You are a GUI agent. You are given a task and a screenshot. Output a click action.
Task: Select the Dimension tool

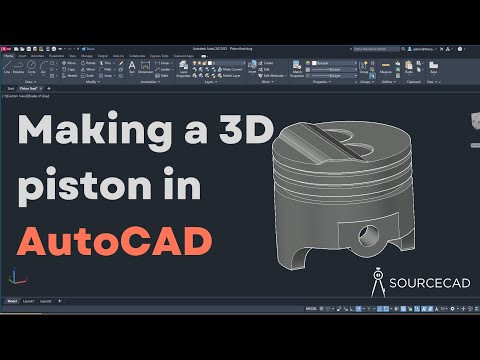point(145,67)
